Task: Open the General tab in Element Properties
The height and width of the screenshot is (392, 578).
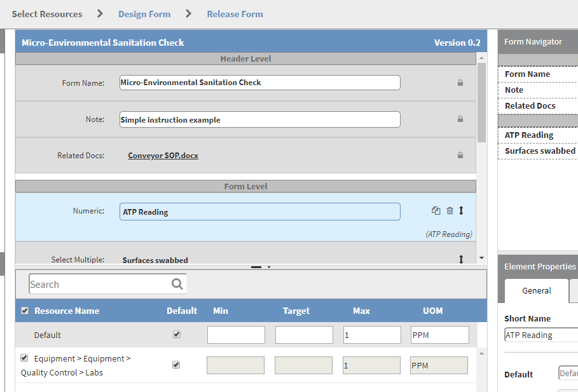Action: click(536, 291)
